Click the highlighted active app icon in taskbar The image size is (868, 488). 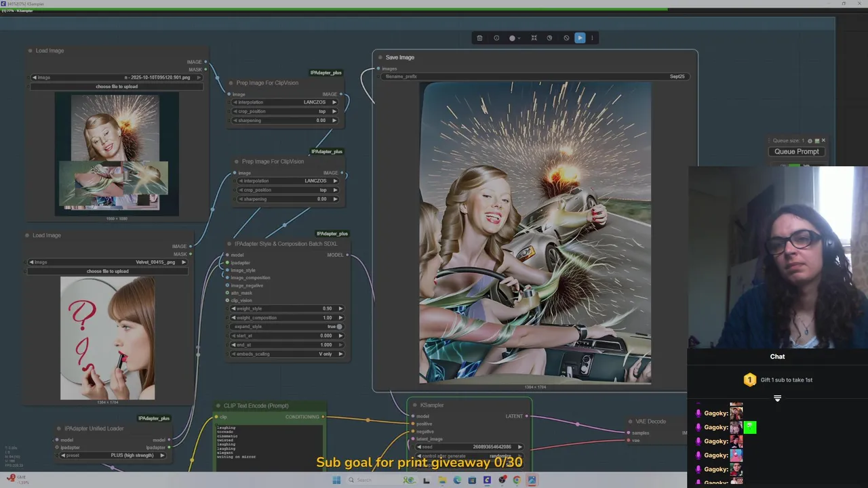[532, 480]
